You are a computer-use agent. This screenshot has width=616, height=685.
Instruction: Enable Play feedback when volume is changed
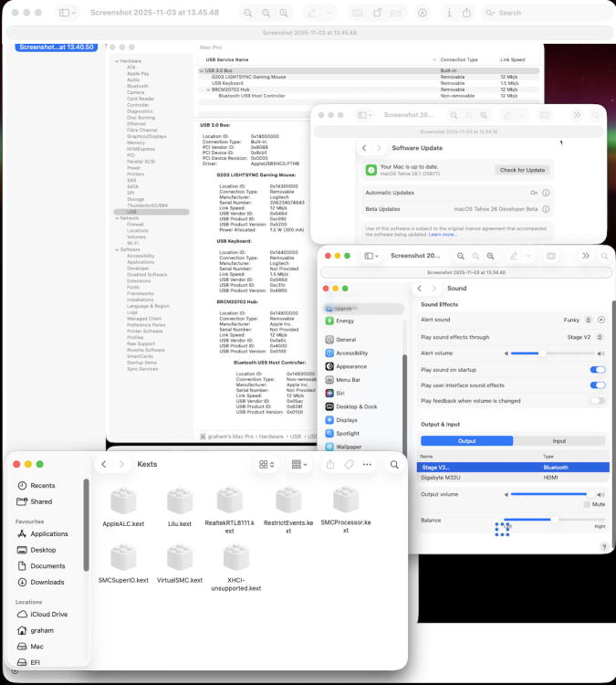coord(598,401)
